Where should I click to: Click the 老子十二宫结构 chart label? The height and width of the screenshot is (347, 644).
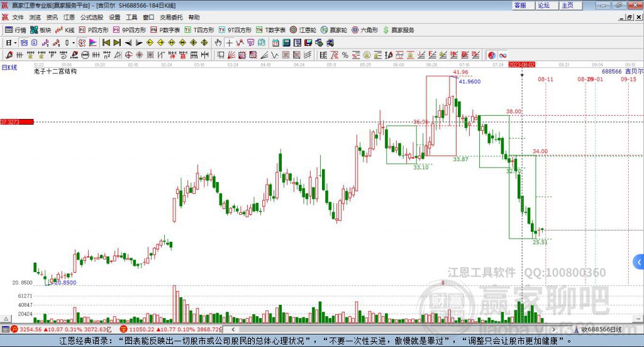pos(55,72)
